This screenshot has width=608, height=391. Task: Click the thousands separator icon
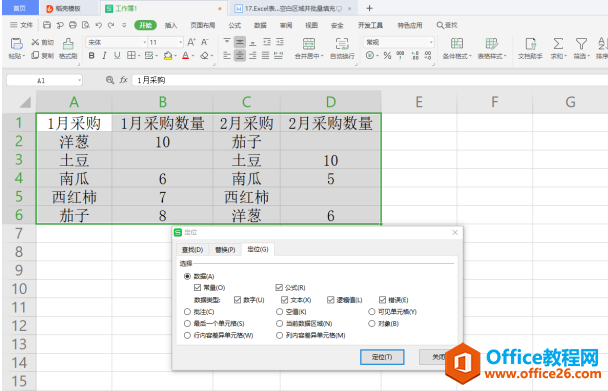click(x=400, y=55)
